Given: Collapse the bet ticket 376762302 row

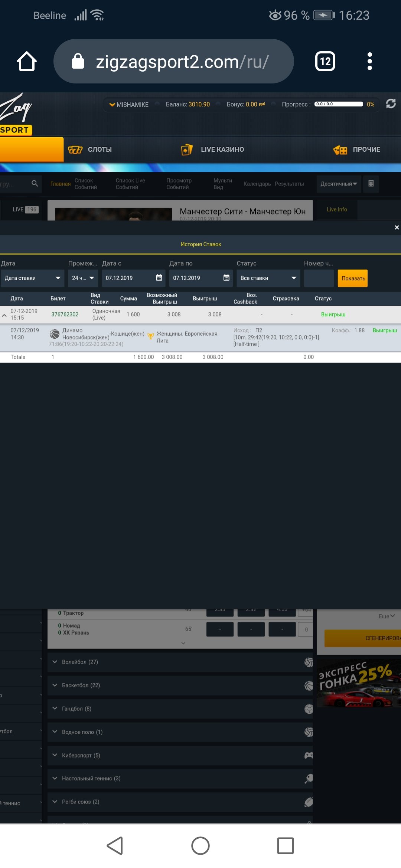Looking at the screenshot, I should 4,315.
